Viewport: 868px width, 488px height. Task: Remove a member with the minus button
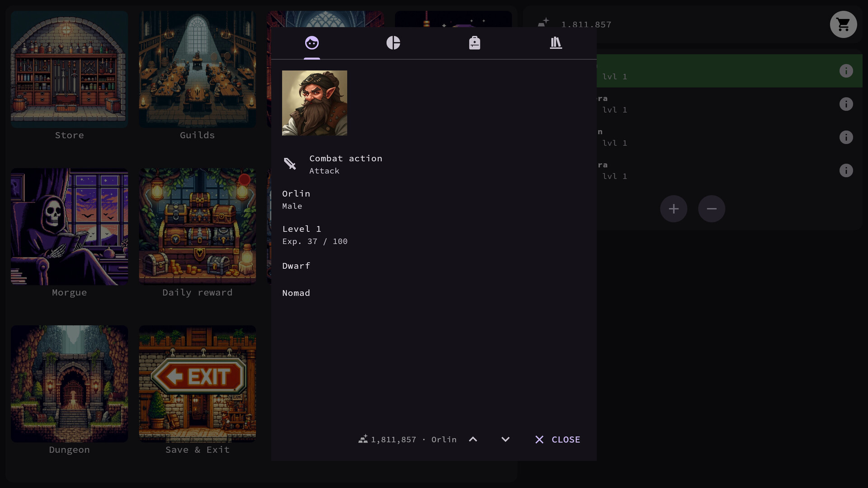coord(712,208)
